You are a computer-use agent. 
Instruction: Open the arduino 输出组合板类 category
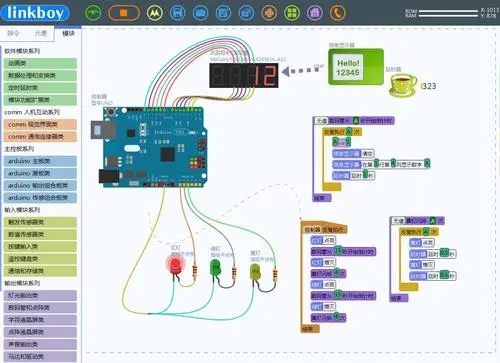pos(40,185)
